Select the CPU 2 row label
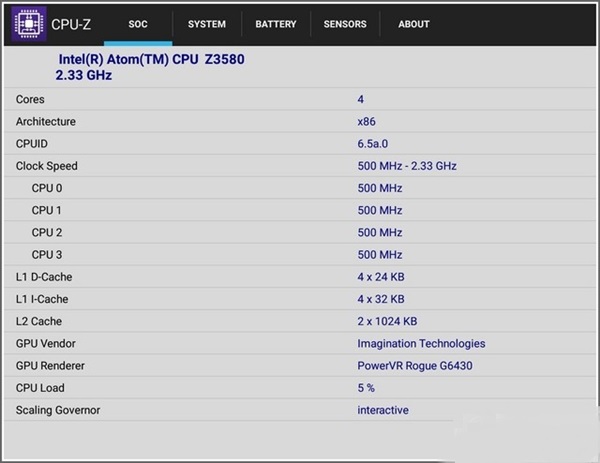The image size is (600, 463). [47, 233]
